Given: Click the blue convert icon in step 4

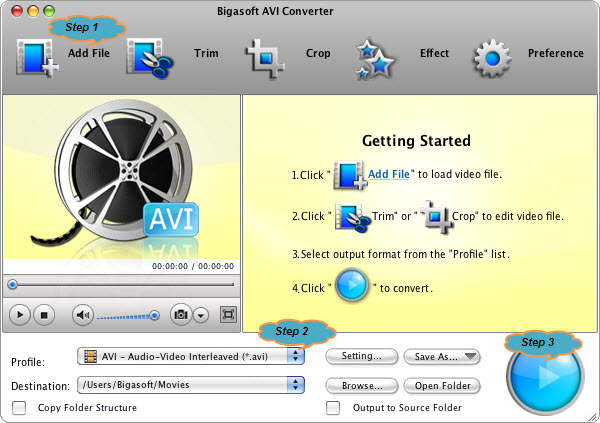Looking at the screenshot, I should point(351,286).
